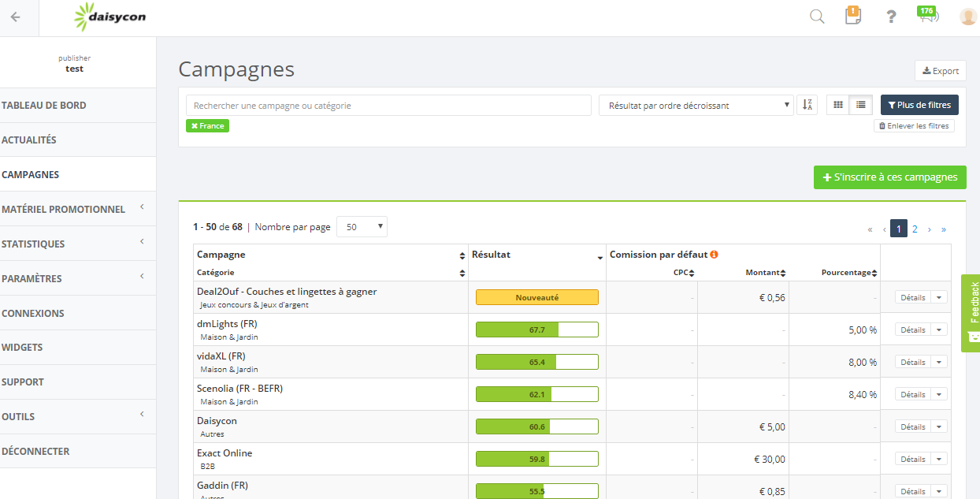The image size is (980, 499).
Task: Click Daisycon 60.6 result bar
Action: coord(537,426)
